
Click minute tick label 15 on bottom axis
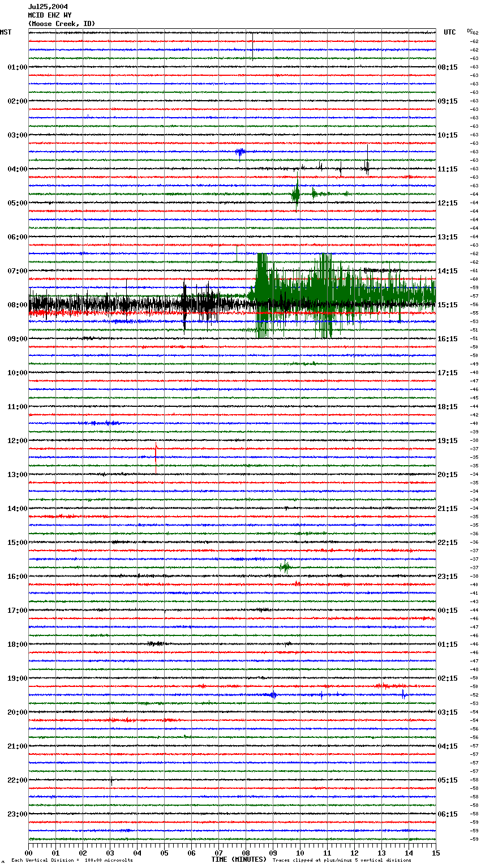click(436, 853)
